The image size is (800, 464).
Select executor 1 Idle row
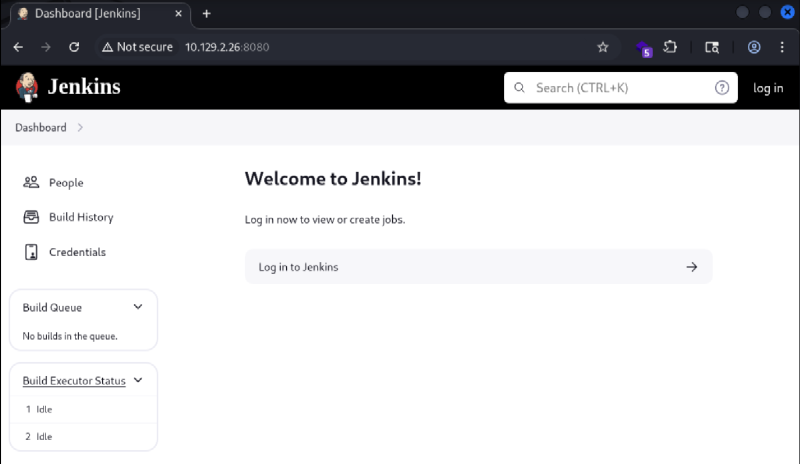click(x=83, y=409)
